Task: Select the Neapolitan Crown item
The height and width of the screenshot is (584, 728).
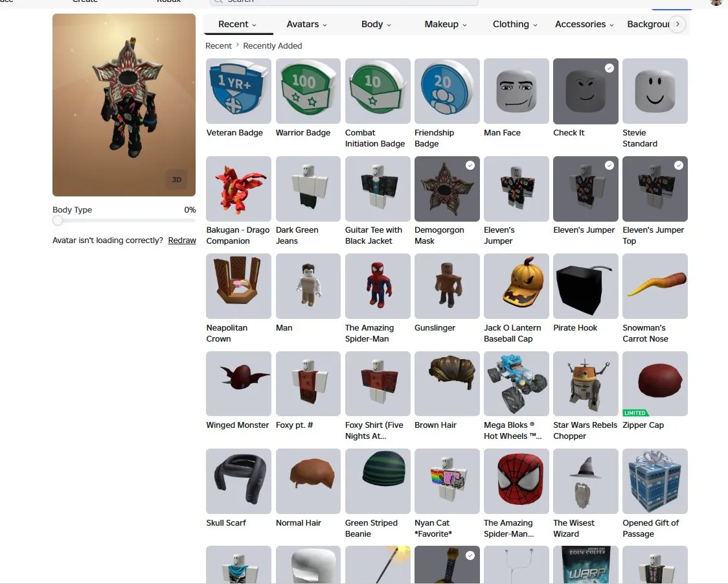Action: [x=238, y=286]
